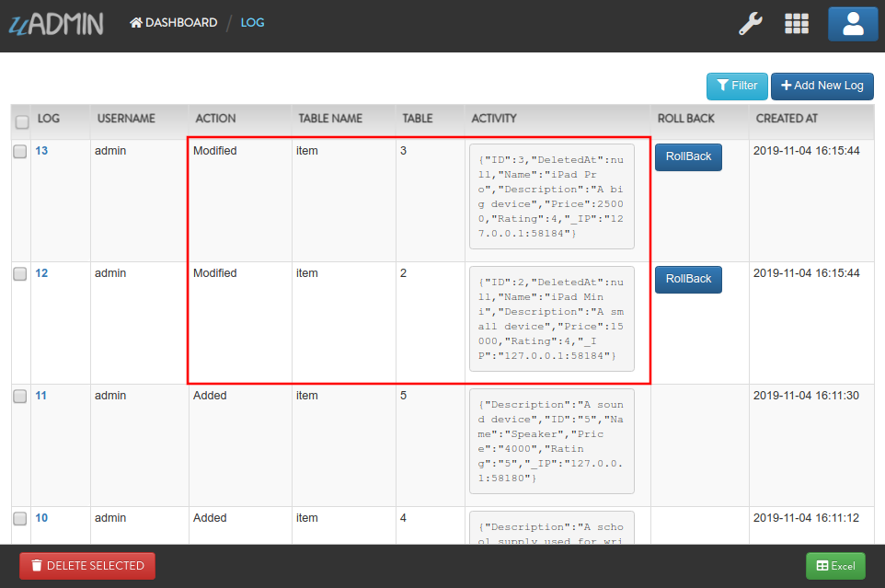
Task: Open log entry 12 link
Action: pyautogui.click(x=41, y=273)
